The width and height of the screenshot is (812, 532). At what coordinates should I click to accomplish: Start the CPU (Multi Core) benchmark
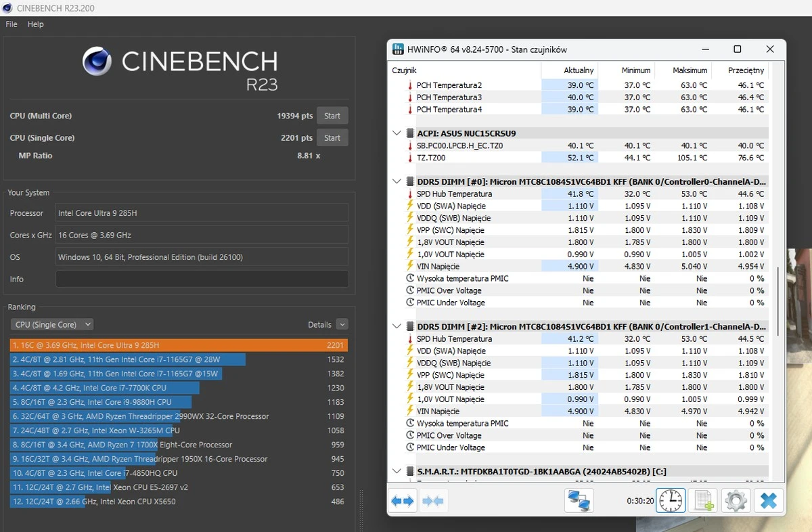click(332, 116)
